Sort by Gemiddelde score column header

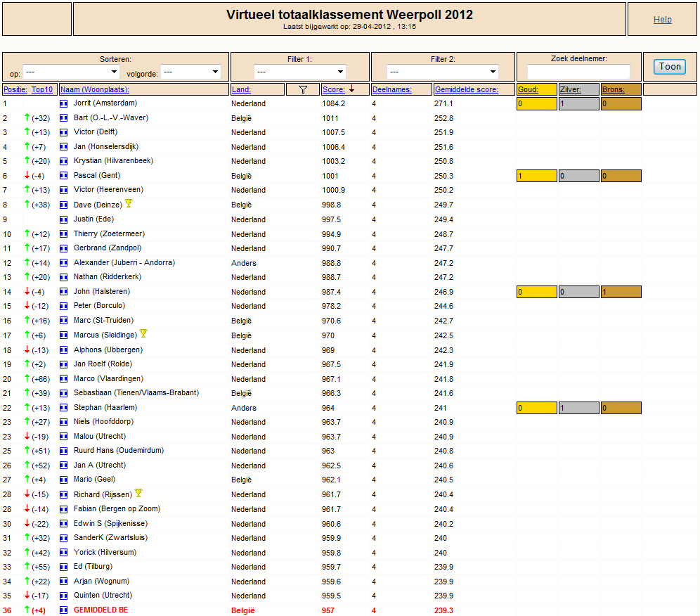point(467,89)
